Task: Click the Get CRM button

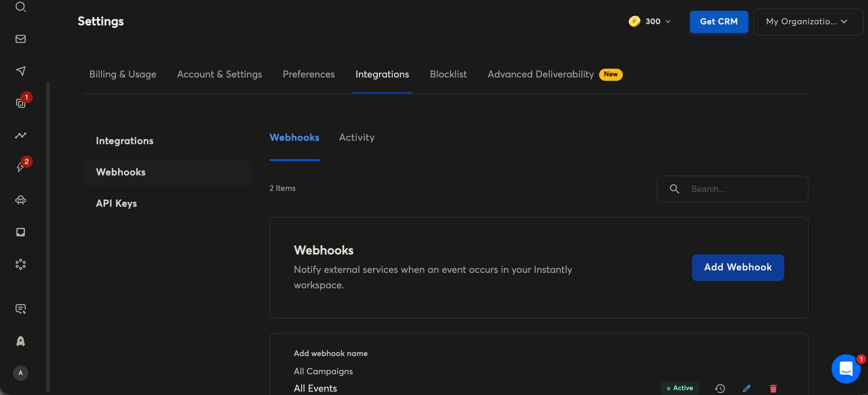Action: 718,22
